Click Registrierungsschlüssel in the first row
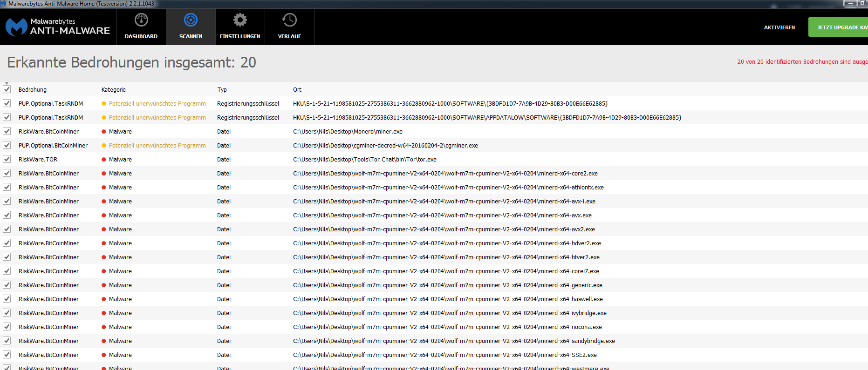 coord(248,103)
